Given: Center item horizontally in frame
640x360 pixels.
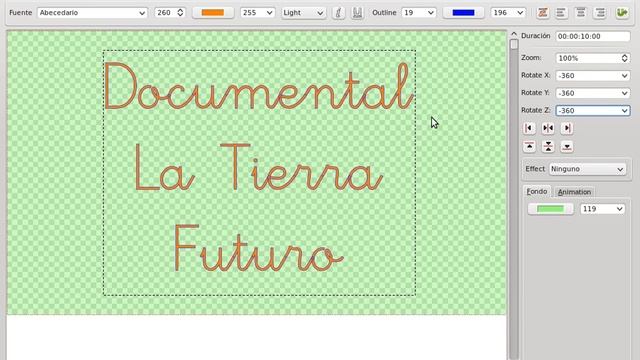Looking at the screenshot, I should point(548,128).
